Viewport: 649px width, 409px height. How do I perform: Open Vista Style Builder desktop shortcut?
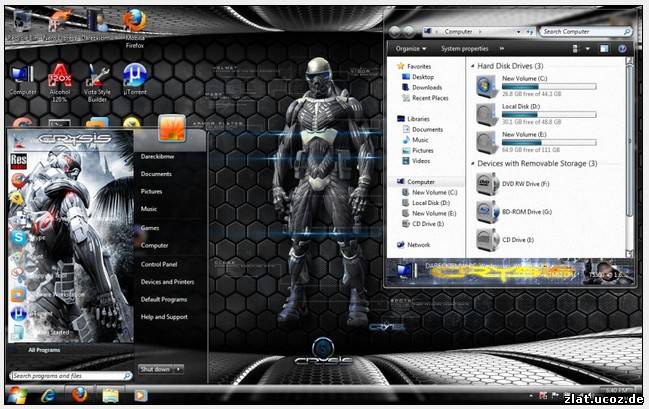click(x=97, y=83)
